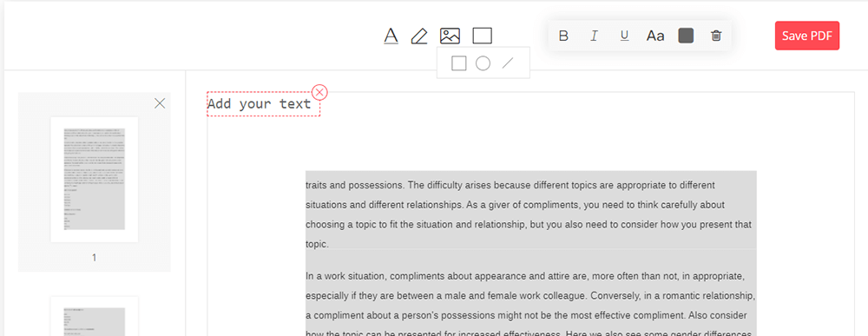868x336 pixels.
Task: Open the shapes tool
Action: coord(482,36)
